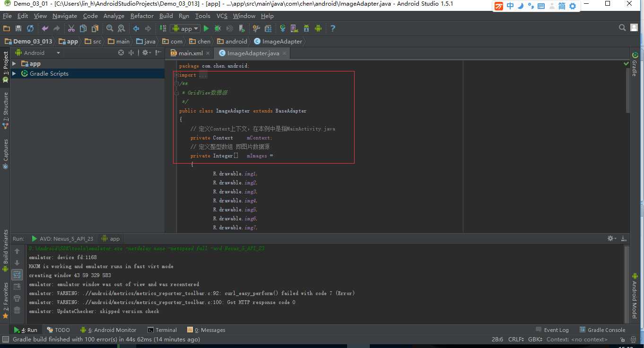This screenshot has width=644, height=348.
Task: Open the Event Log
Action: pyautogui.click(x=552, y=330)
